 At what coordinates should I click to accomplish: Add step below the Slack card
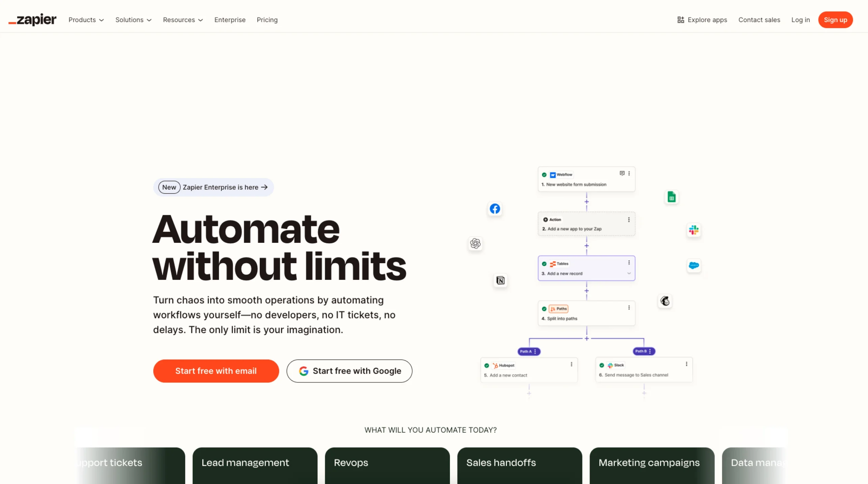click(644, 393)
